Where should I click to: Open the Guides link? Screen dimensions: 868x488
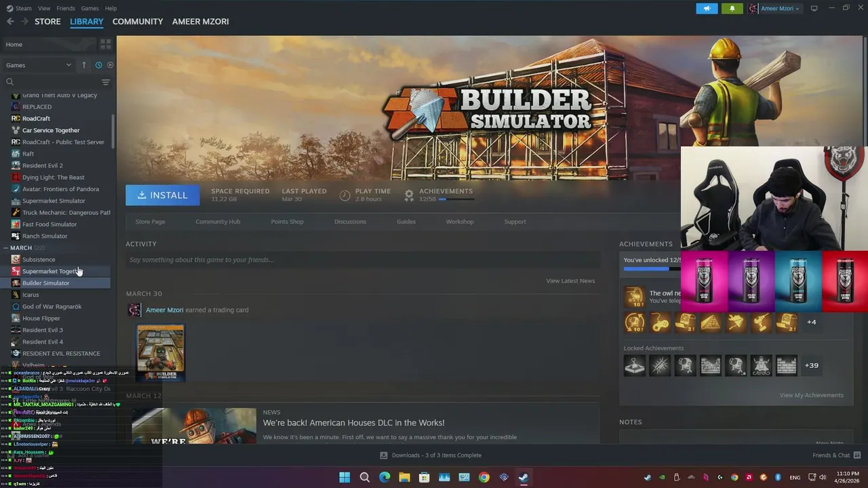(406, 222)
